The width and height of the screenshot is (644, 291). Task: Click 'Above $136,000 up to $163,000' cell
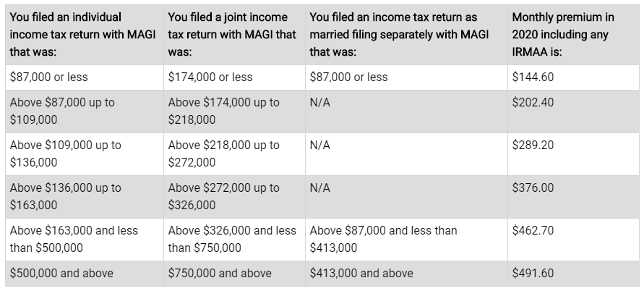tap(84, 197)
